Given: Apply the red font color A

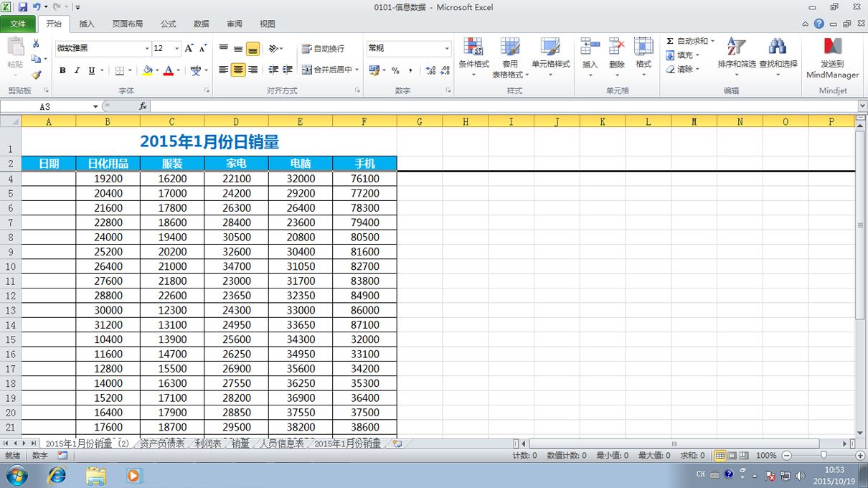Looking at the screenshot, I should click(169, 70).
